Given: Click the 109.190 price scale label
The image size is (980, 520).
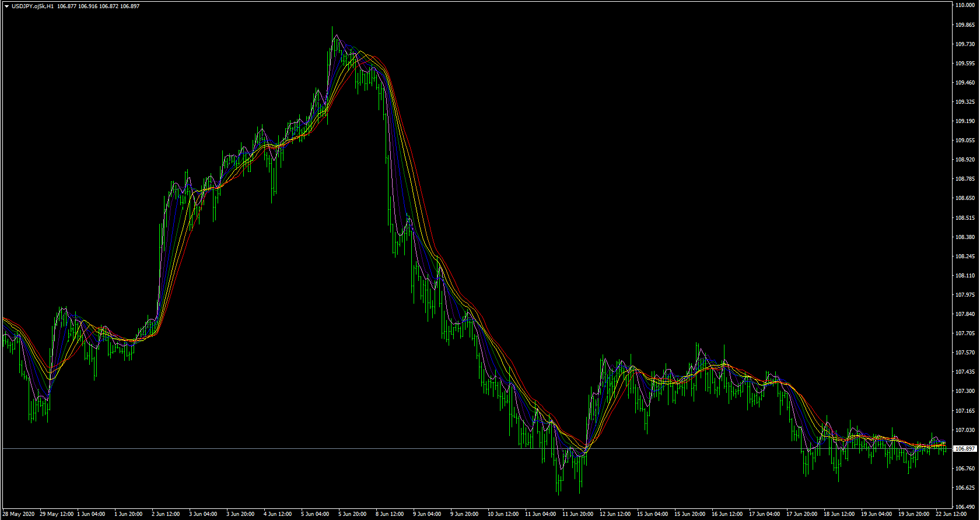Looking at the screenshot, I should (965, 121).
